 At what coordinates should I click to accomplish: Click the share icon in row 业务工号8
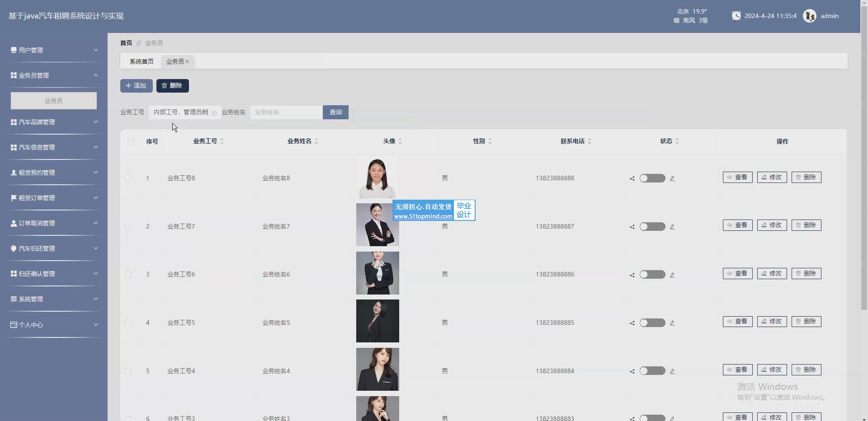[x=632, y=178]
